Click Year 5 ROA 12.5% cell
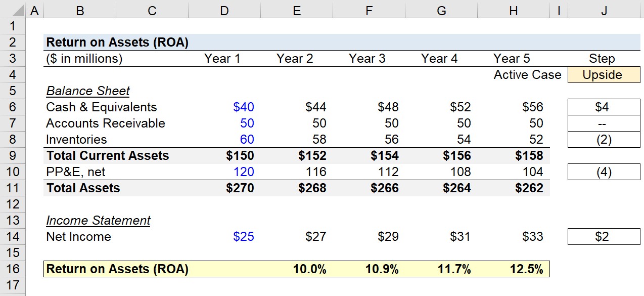The width and height of the screenshot is (644, 296). [x=514, y=269]
